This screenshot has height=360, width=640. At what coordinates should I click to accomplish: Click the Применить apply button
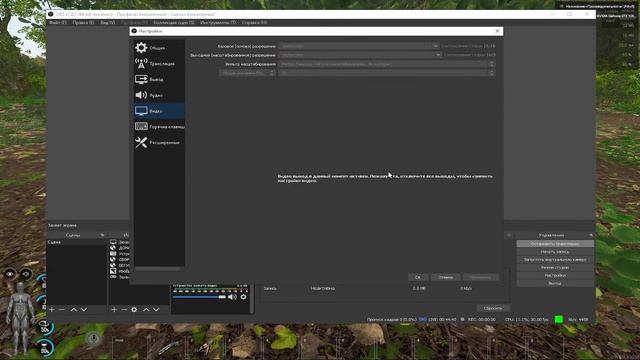tap(480, 277)
